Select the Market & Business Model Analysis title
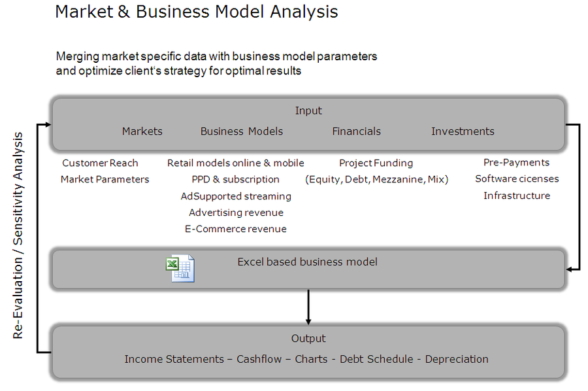588x391 pixels. coord(197,12)
